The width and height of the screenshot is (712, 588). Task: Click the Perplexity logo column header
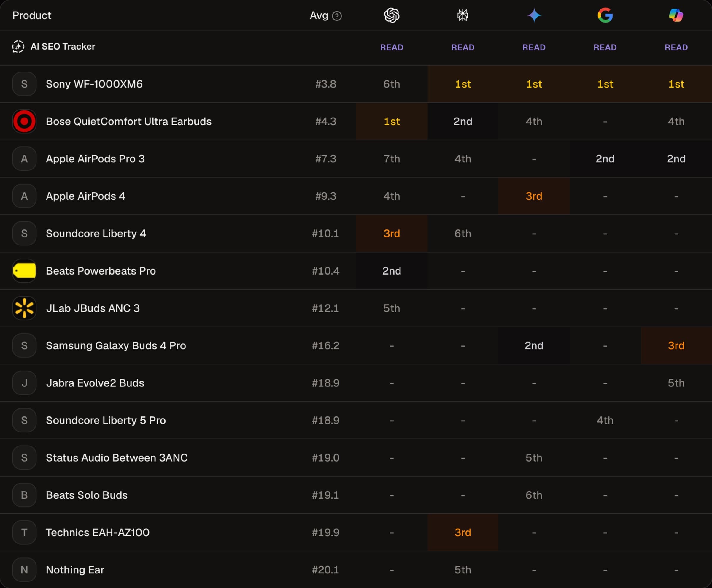click(463, 15)
